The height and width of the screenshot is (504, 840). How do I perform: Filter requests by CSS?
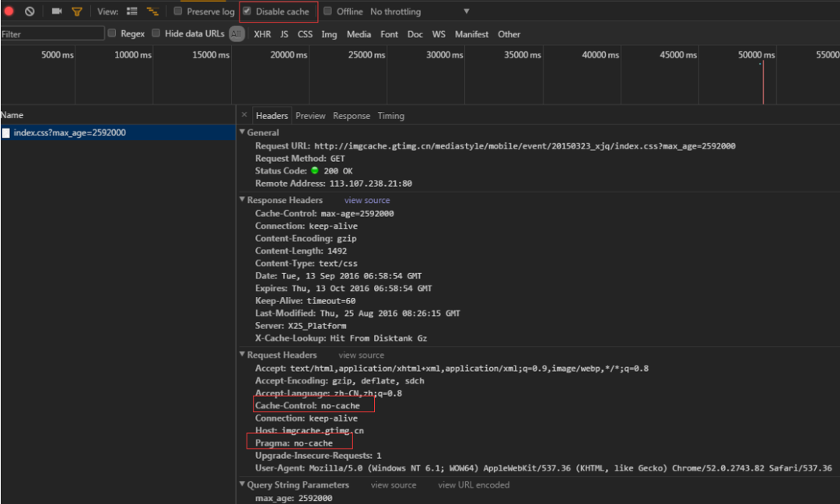pos(305,33)
